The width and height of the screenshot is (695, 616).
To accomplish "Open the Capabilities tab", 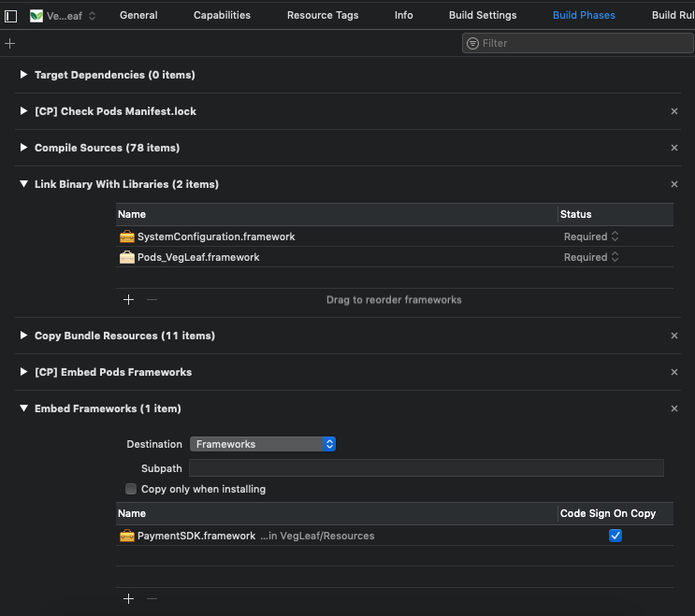I will pos(222,15).
